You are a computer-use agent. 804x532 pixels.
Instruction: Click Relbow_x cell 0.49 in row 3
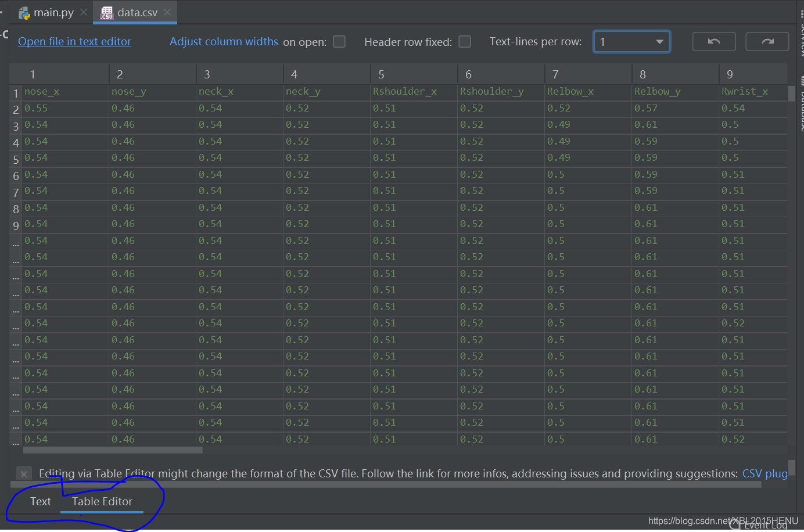[x=588, y=125]
